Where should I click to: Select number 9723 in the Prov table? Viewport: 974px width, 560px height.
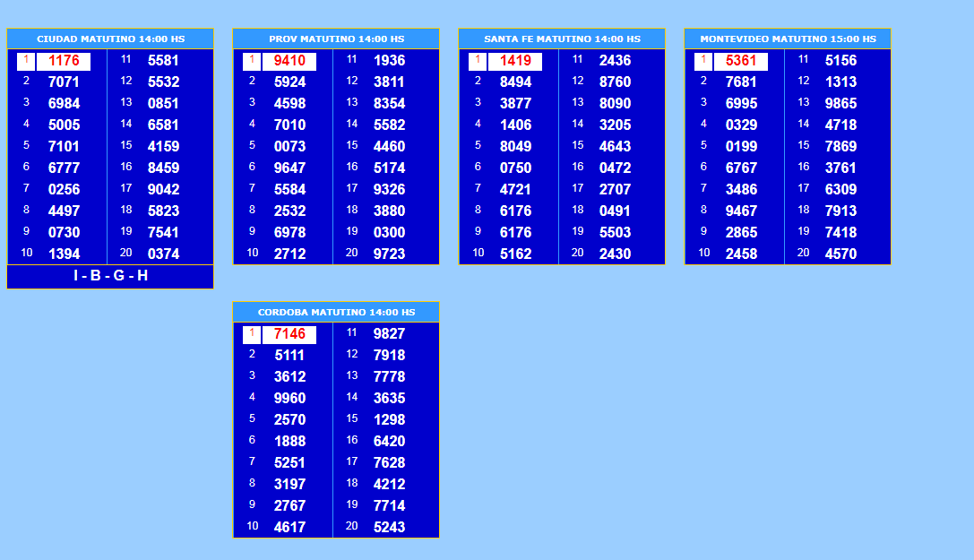point(389,254)
